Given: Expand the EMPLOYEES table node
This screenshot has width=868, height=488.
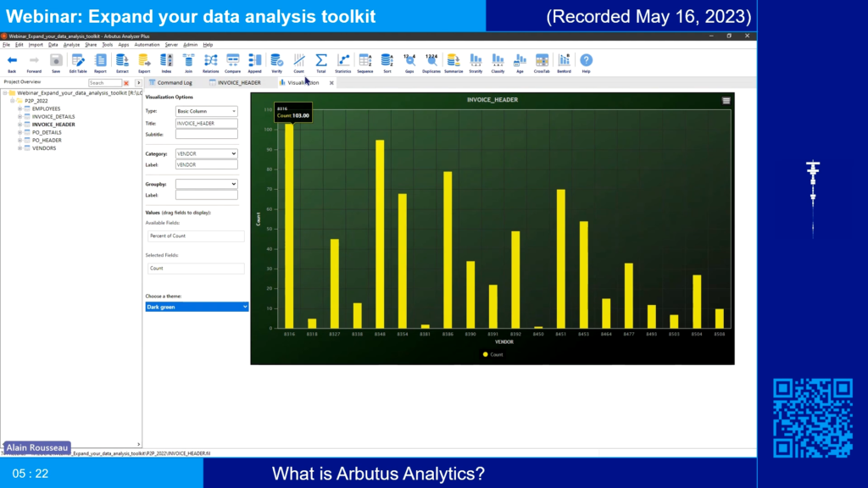Looking at the screenshot, I should (20, 109).
